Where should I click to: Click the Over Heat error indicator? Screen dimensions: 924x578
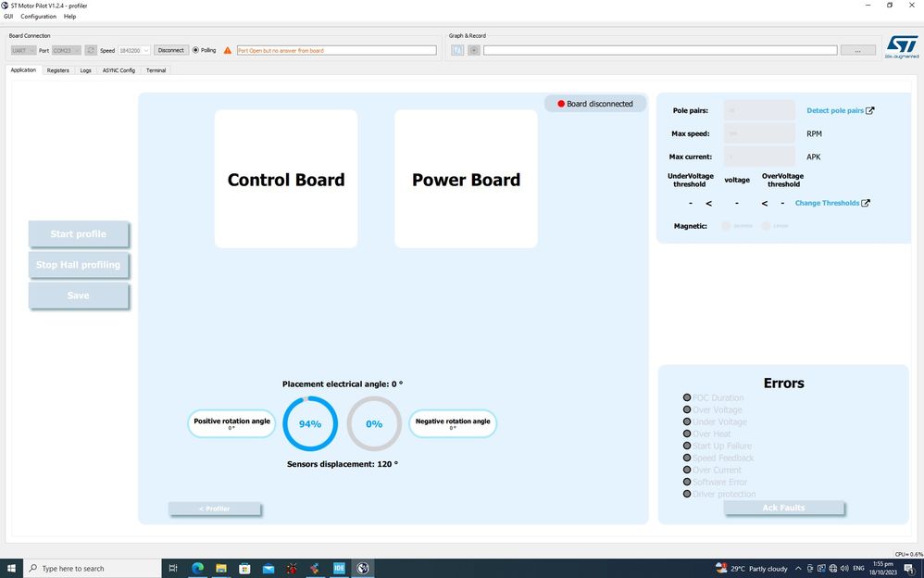[x=686, y=433]
